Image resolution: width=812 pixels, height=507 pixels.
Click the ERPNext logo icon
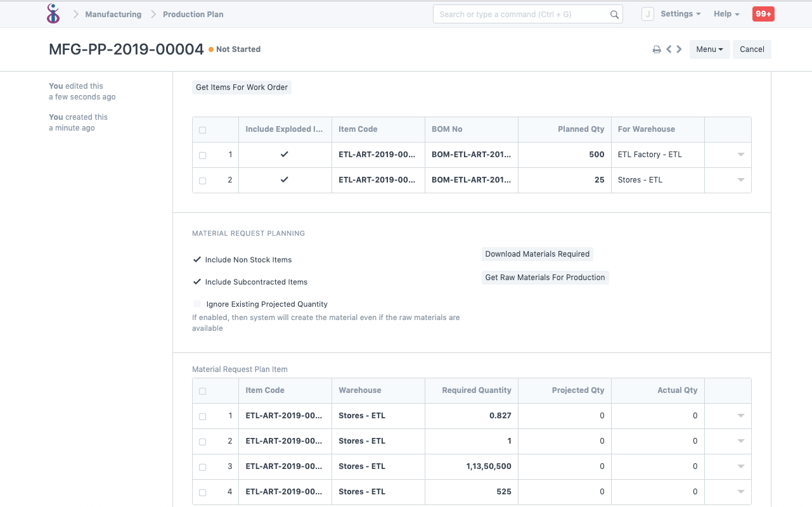[53, 13]
